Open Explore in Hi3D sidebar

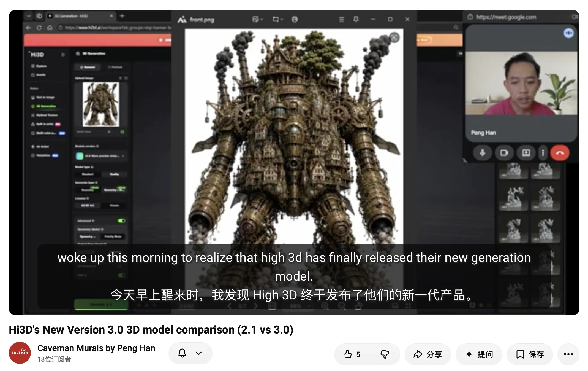click(x=39, y=66)
